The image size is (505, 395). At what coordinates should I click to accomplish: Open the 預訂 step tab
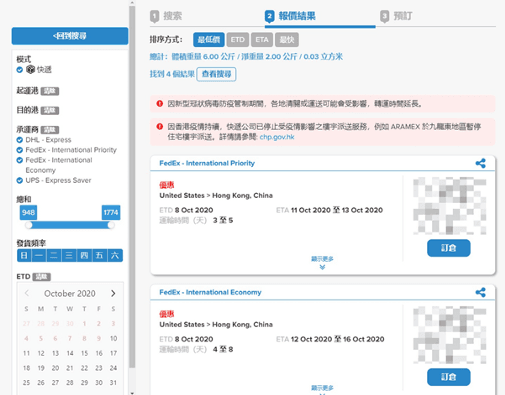[x=403, y=16]
